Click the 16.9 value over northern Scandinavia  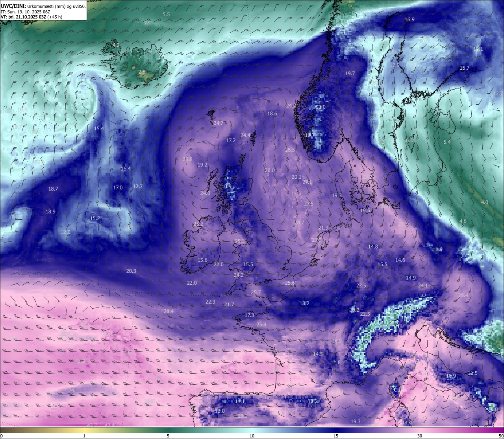(410, 19)
